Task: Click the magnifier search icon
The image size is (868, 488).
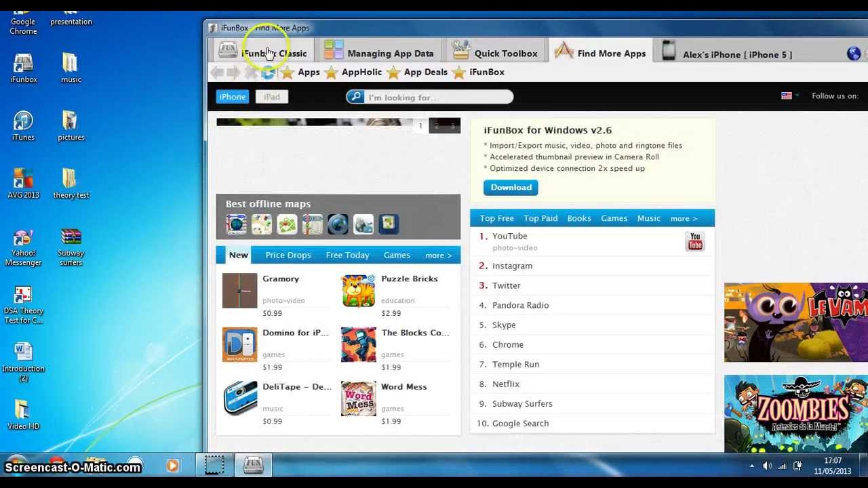Action: (355, 97)
